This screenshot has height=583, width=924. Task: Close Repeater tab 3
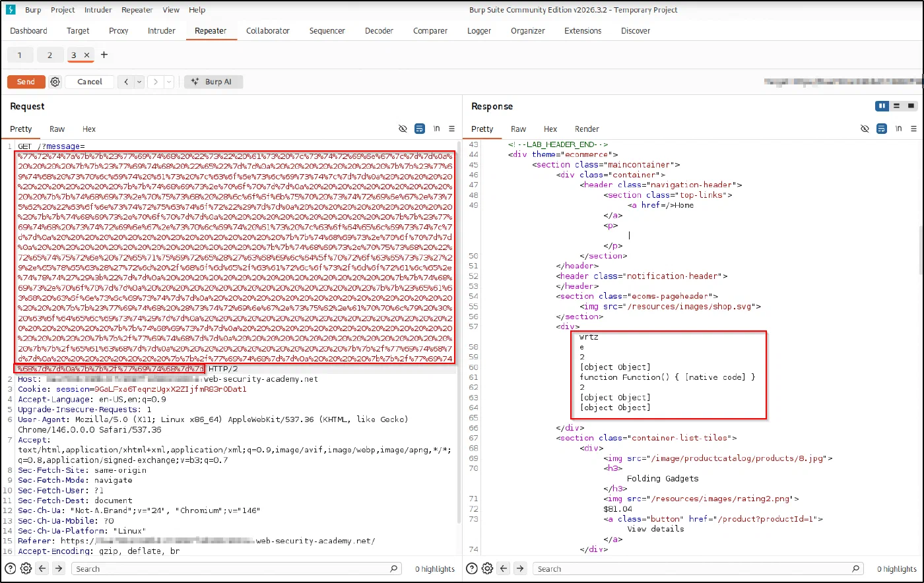pos(86,55)
